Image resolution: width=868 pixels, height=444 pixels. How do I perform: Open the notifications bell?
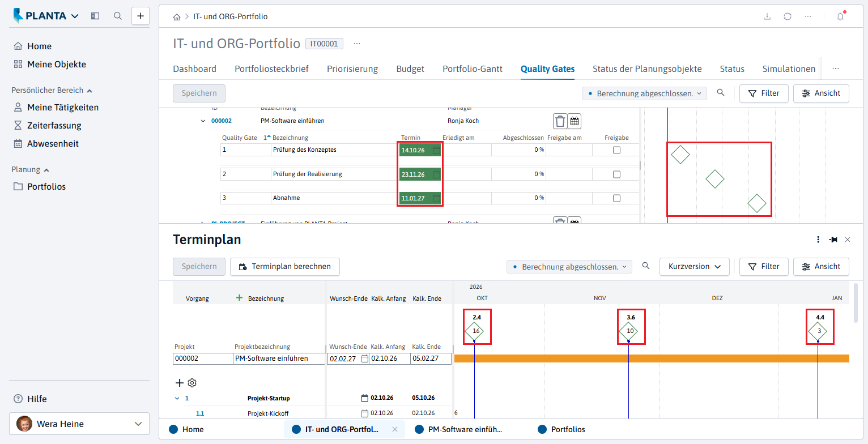(x=840, y=16)
